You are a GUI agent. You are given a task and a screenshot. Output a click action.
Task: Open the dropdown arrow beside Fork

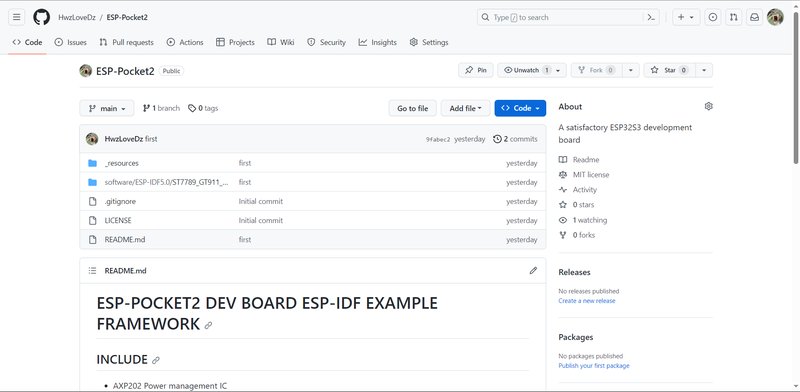pyautogui.click(x=631, y=70)
